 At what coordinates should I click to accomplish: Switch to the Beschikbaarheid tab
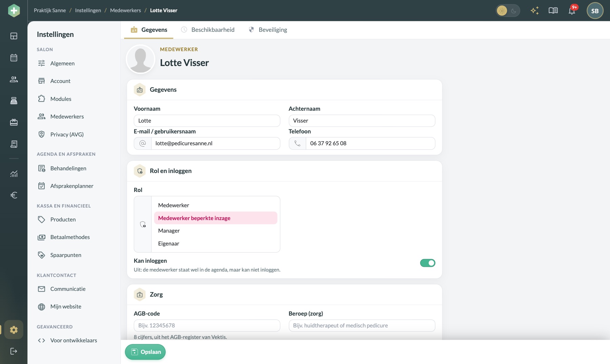coord(208,30)
